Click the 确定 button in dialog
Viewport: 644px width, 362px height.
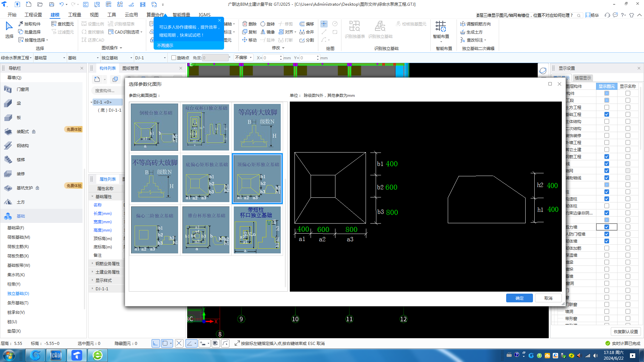tap(519, 298)
